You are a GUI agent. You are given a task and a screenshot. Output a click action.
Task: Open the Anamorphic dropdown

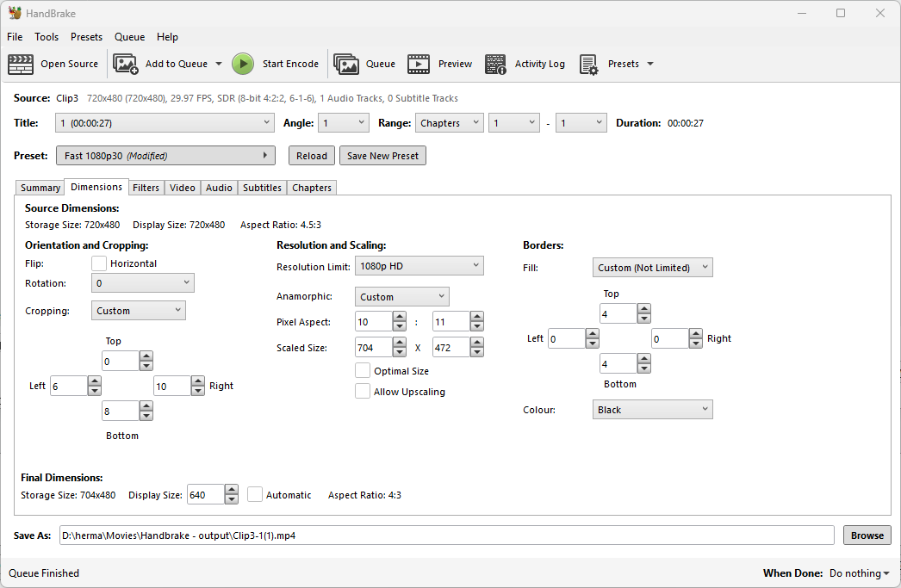click(402, 297)
